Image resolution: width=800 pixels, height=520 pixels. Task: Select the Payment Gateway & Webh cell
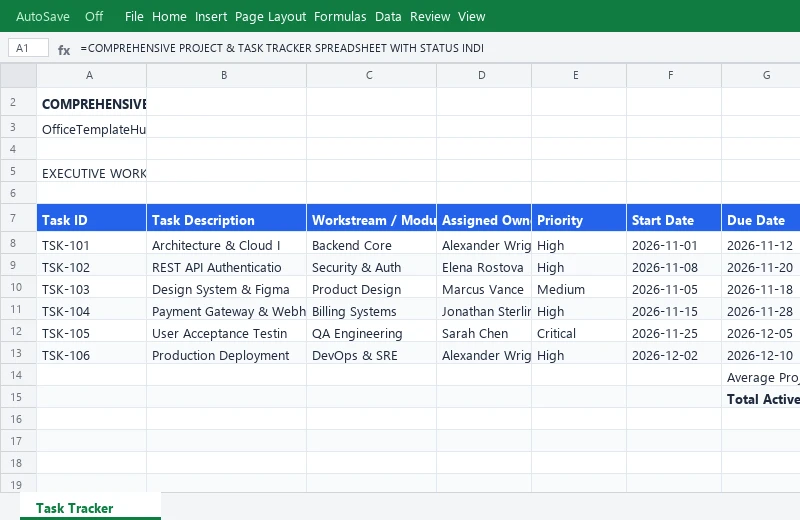227,309
